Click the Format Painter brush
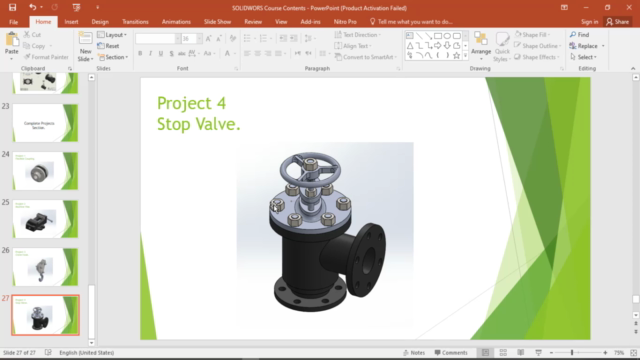Image resolution: width=640 pixels, height=360 pixels. tap(27, 57)
